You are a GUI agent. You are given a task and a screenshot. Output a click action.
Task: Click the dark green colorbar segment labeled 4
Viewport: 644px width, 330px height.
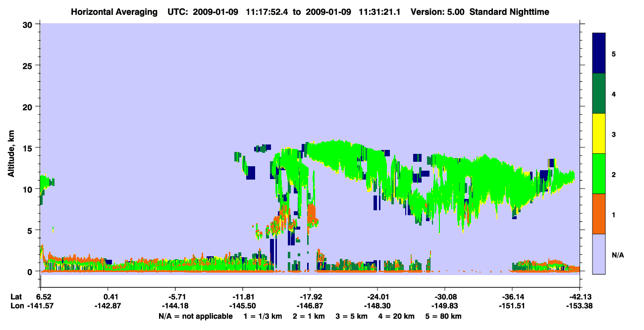(599, 94)
